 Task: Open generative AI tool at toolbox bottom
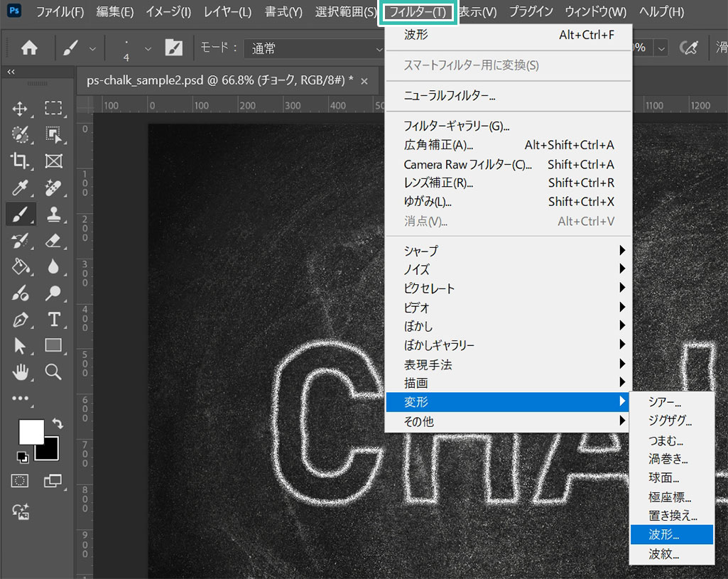(21, 512)
